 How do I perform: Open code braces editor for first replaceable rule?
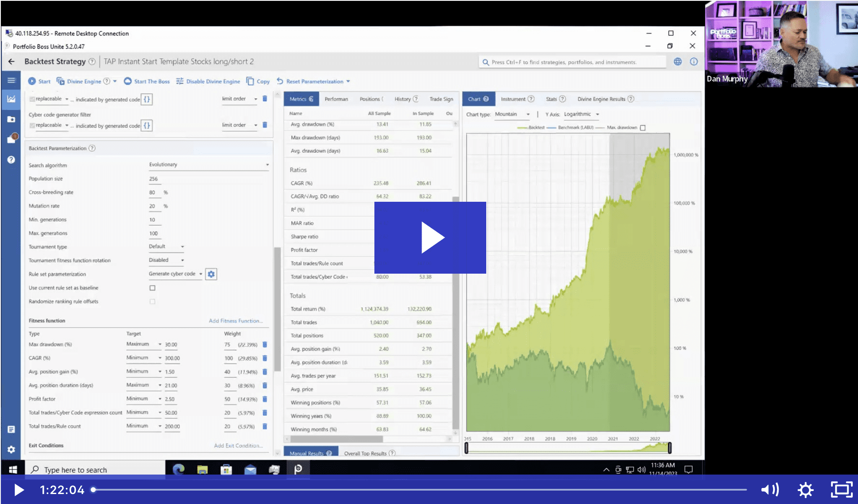point(147,99)
